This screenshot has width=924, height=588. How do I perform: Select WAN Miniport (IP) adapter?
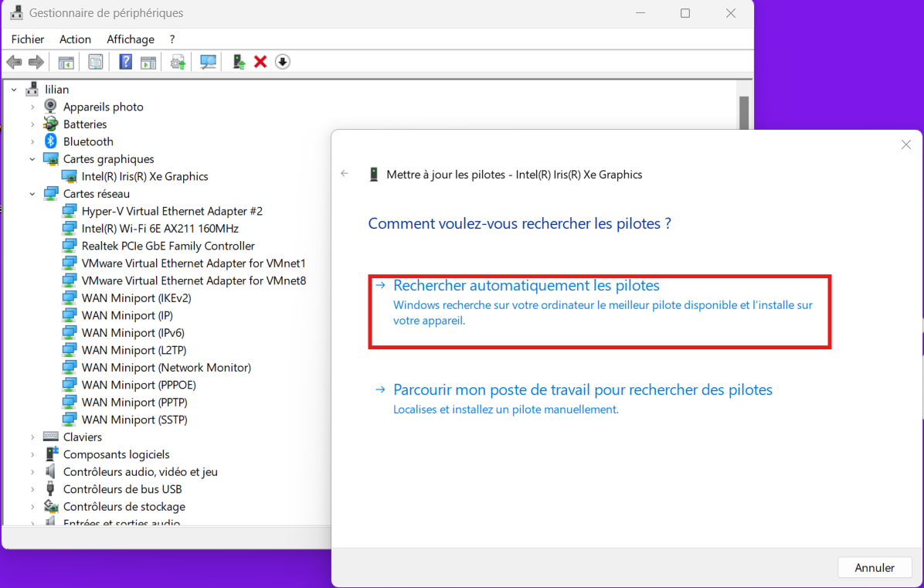coord(127,315)
